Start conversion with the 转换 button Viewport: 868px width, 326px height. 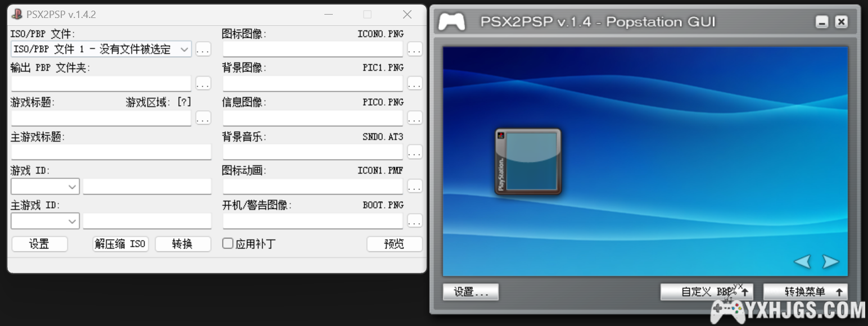pyautogui.click(x=183, y=243)
